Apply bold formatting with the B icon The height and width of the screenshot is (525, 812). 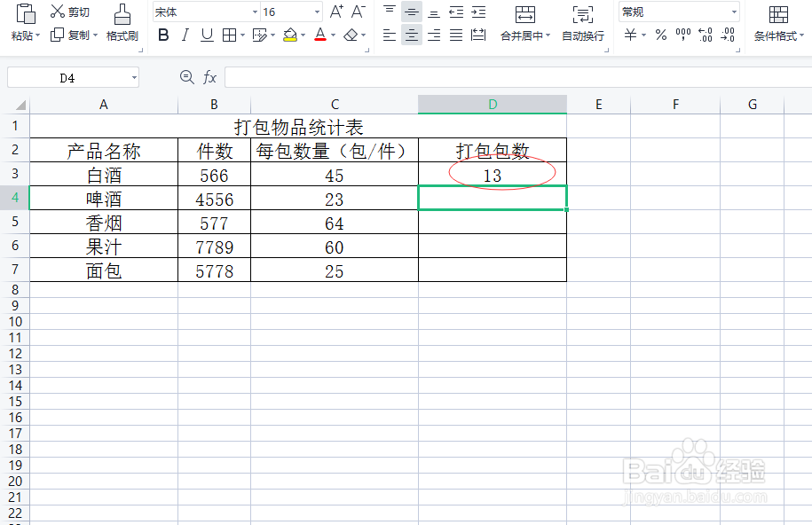coord(162,35)
